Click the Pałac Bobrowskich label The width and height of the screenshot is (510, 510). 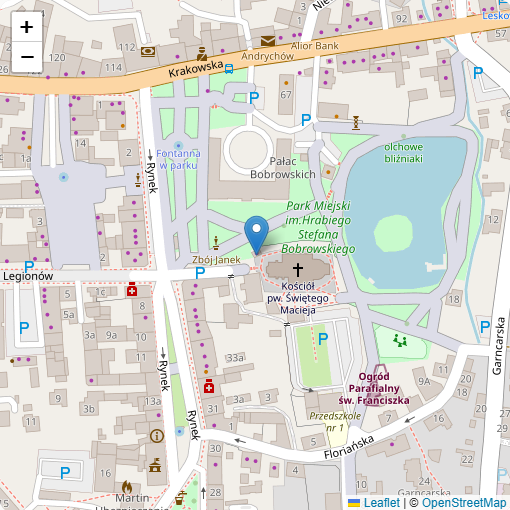tap(283, 168)
